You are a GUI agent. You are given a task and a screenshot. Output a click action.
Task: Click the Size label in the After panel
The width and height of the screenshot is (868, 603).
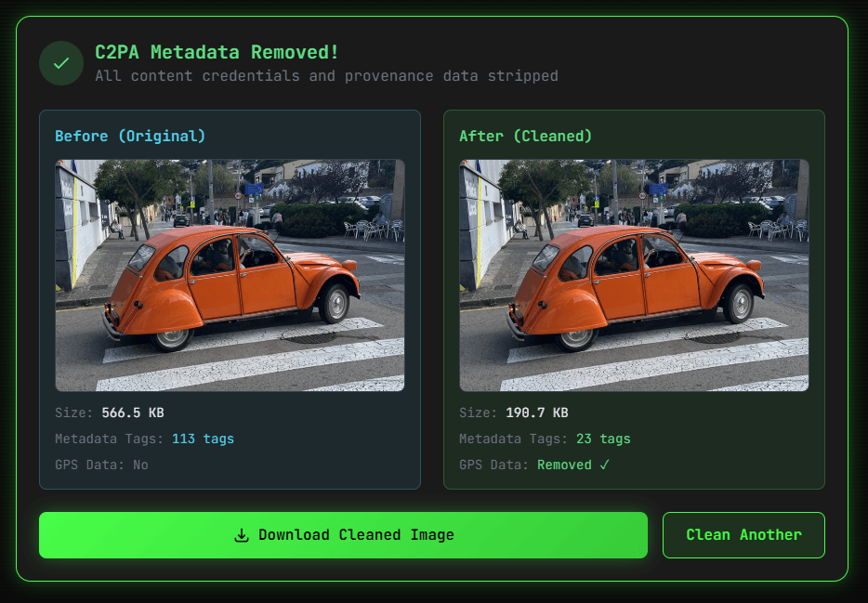tap(476, 412)
